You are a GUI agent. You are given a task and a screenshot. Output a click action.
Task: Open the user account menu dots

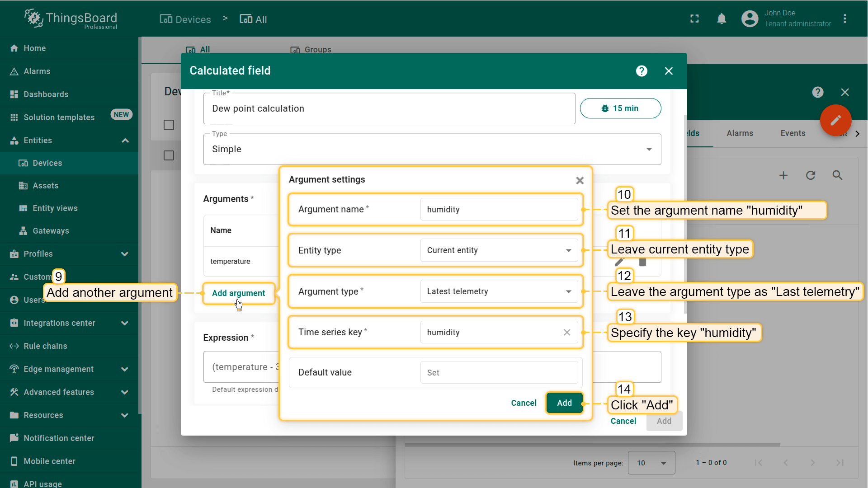(844, 19)
